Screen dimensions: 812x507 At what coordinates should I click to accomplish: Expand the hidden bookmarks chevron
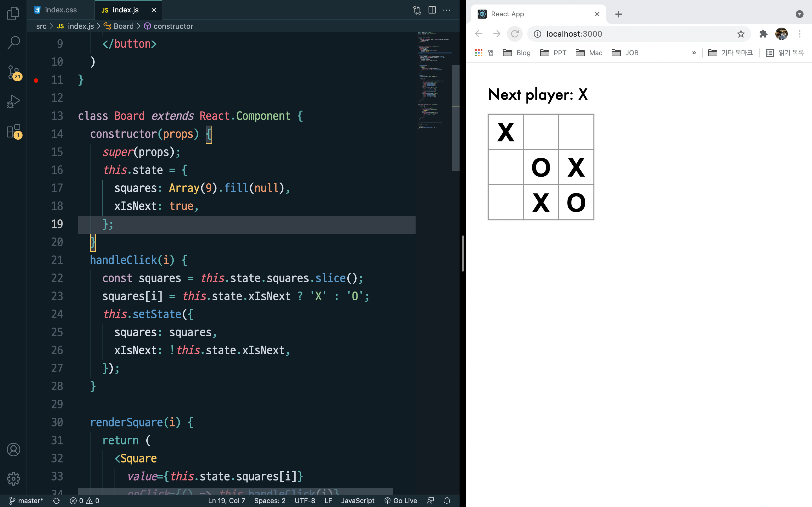(x=694, y=53)
